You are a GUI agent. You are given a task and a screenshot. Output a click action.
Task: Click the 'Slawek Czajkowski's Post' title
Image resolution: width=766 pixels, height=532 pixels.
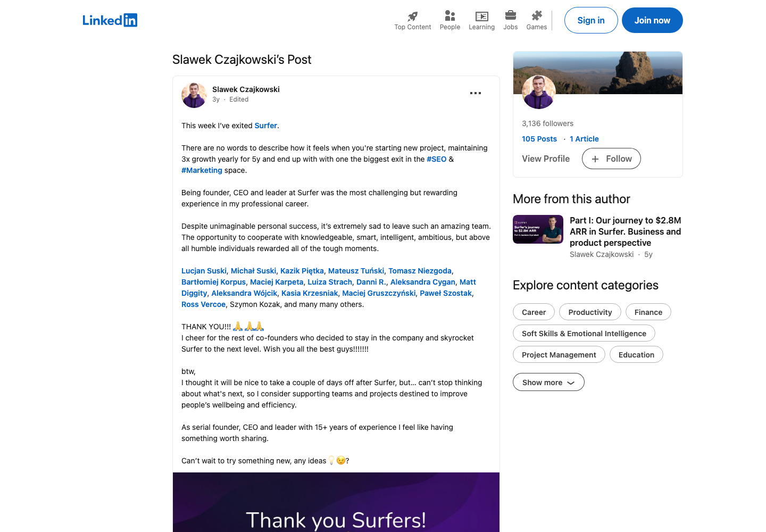click(242, 60)
